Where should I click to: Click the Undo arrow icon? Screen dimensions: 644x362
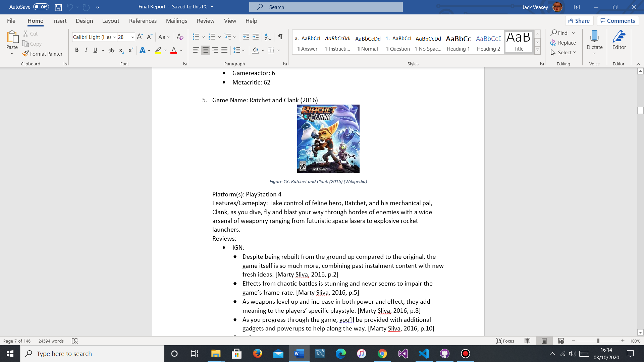[x=70, y=7]
